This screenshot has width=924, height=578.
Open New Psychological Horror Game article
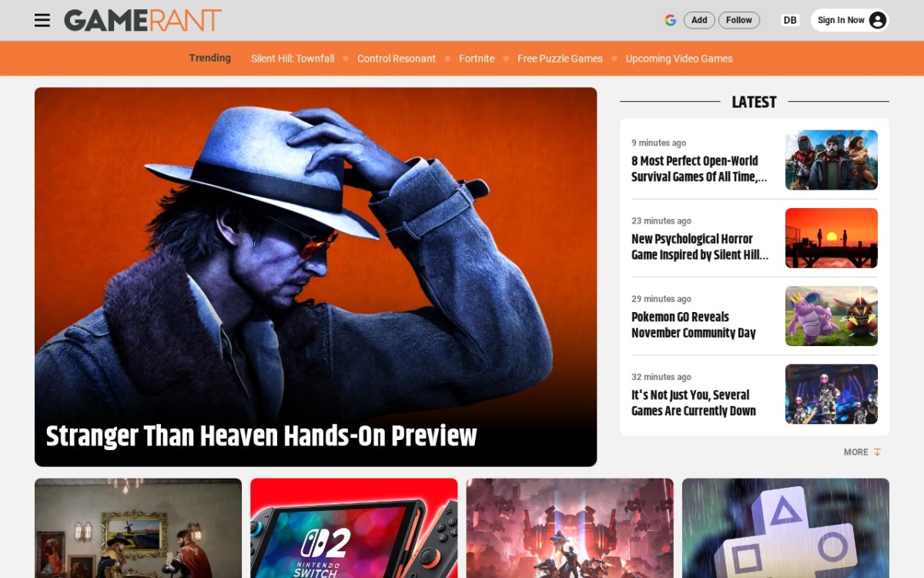[700, 247]
